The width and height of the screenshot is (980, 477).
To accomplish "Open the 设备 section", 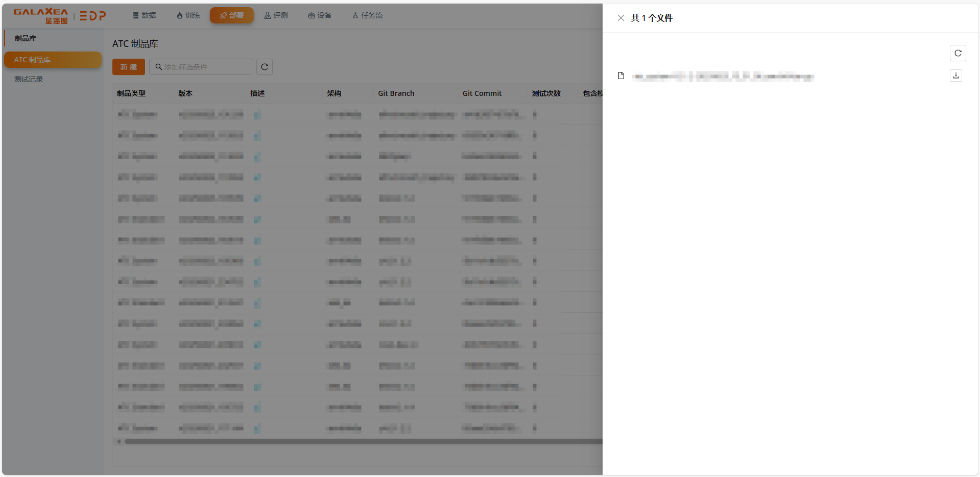I will (x=320, y=15).
